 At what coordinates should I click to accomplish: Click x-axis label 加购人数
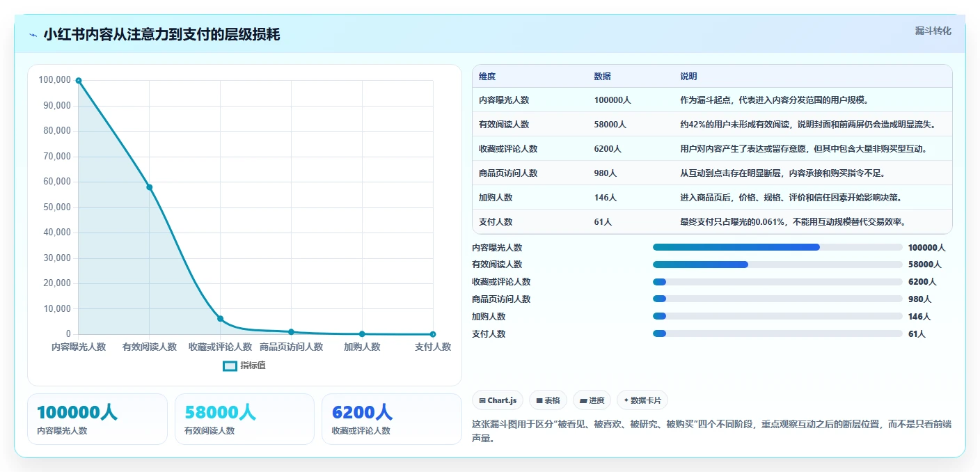(x=362, y=347)
